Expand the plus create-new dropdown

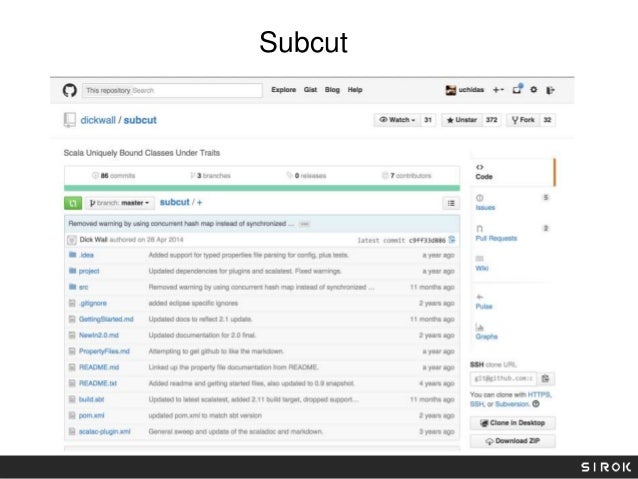498,90
